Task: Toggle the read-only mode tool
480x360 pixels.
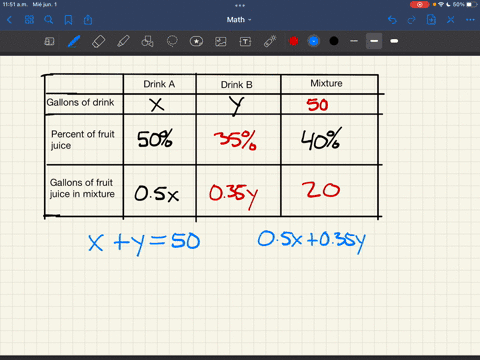Action: (x=49, y=41)
